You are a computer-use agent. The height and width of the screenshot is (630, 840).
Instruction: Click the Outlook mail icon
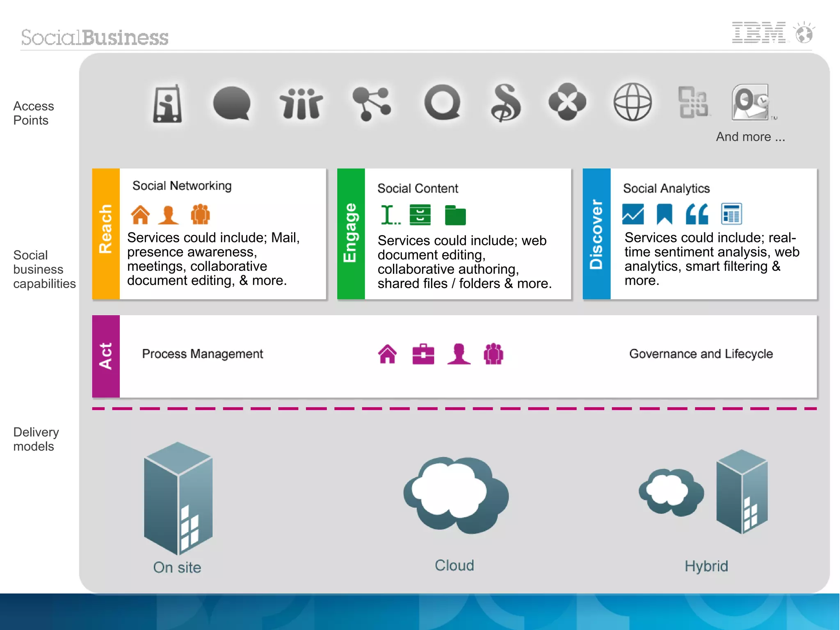click(x=750, y=102)
